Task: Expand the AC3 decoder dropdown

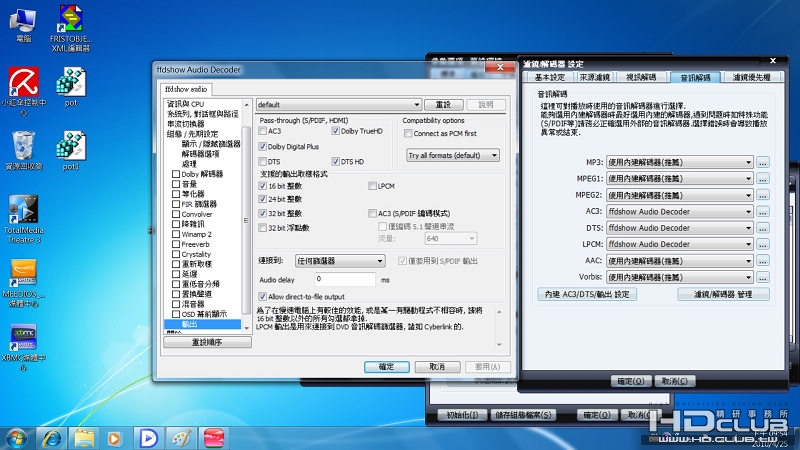Action: [x=679, y=211]
